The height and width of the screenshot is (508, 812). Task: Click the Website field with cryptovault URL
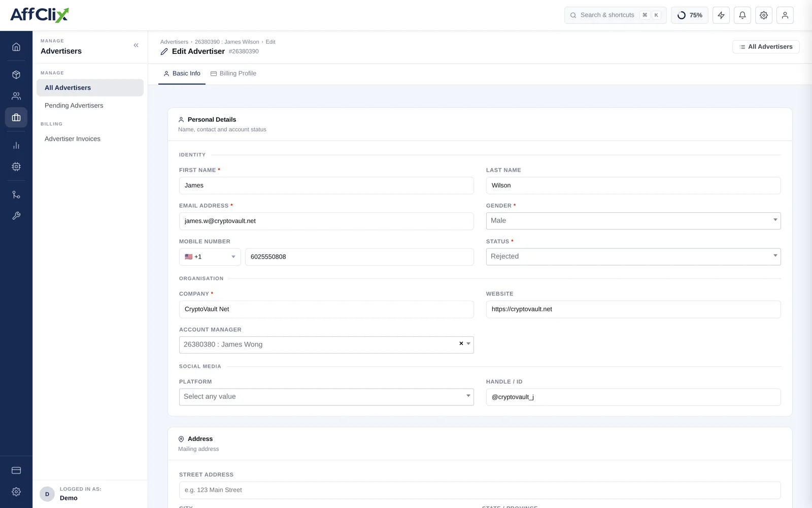tap(633, 309)
